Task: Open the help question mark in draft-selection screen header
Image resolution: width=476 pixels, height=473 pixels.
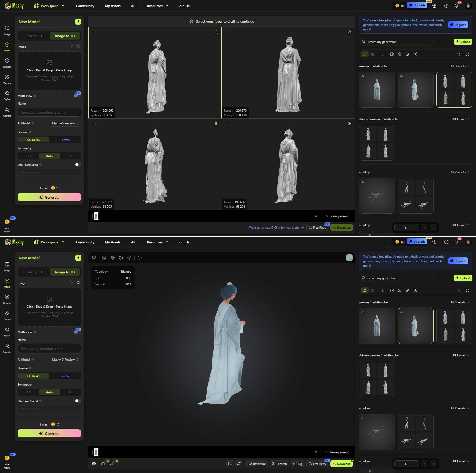Action: tap(446, 6)
